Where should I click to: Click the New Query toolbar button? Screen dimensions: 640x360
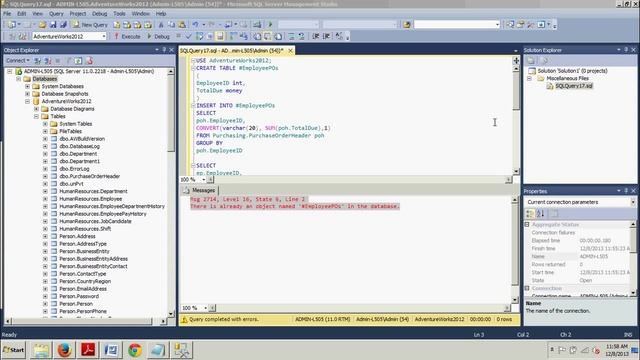point(90,25)
